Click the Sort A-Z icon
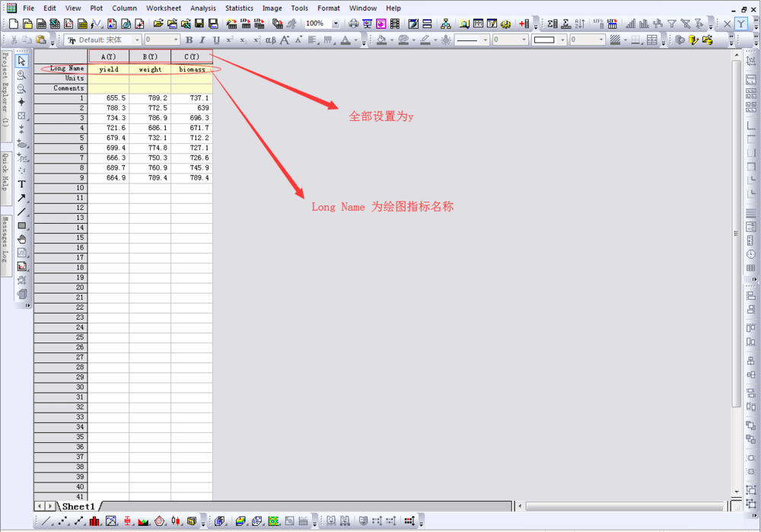The width and height of the screenshot is (761, 532). coord(580,24)
